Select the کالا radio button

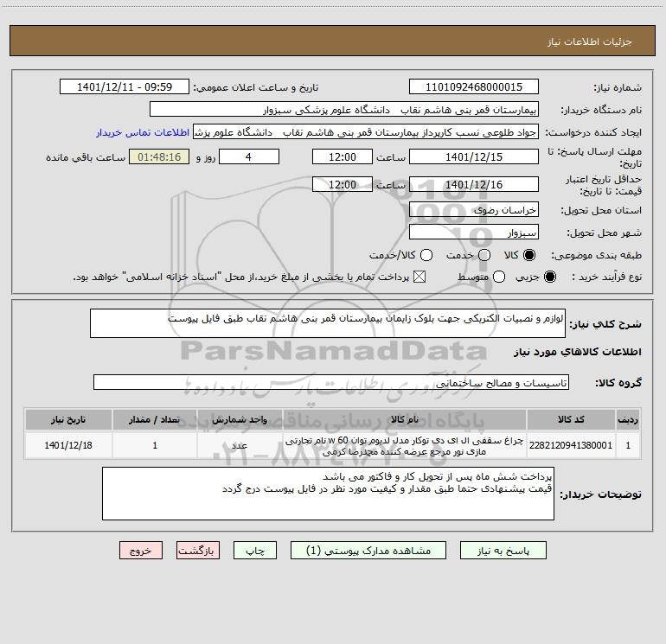coord(529,255)
